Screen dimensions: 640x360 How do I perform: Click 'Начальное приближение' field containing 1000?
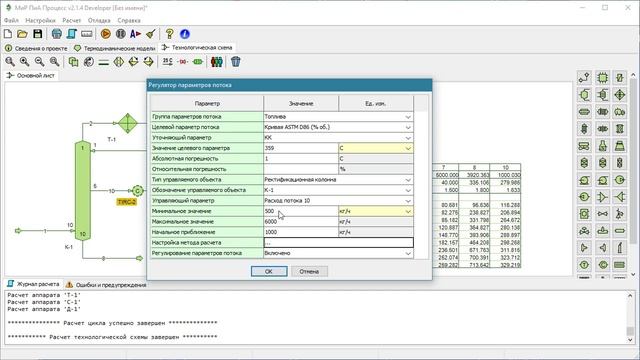pyautogui.click(x=300, y=232)
